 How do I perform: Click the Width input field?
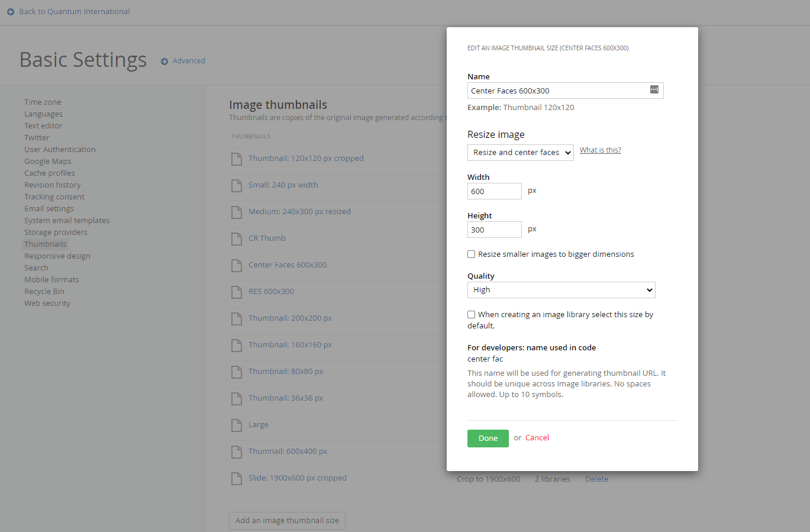click(494, 191)
